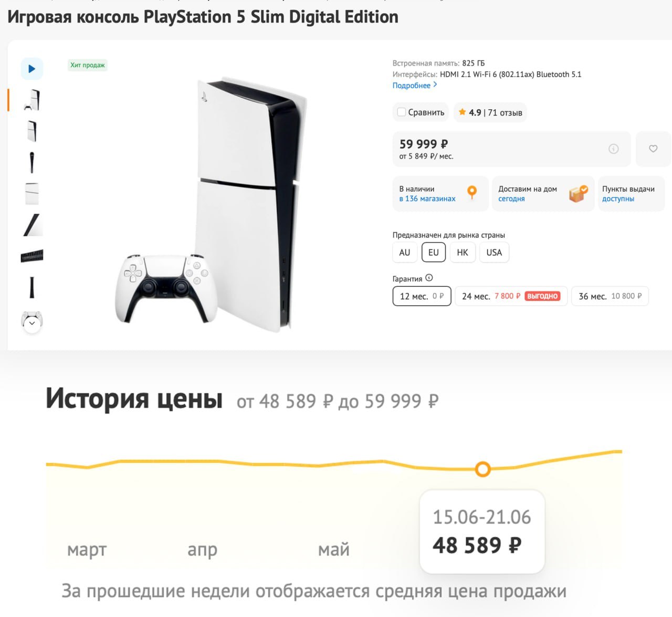Open the star rating 4.9 reviews badge
672x617 pixels.
[x=490, y=112]
